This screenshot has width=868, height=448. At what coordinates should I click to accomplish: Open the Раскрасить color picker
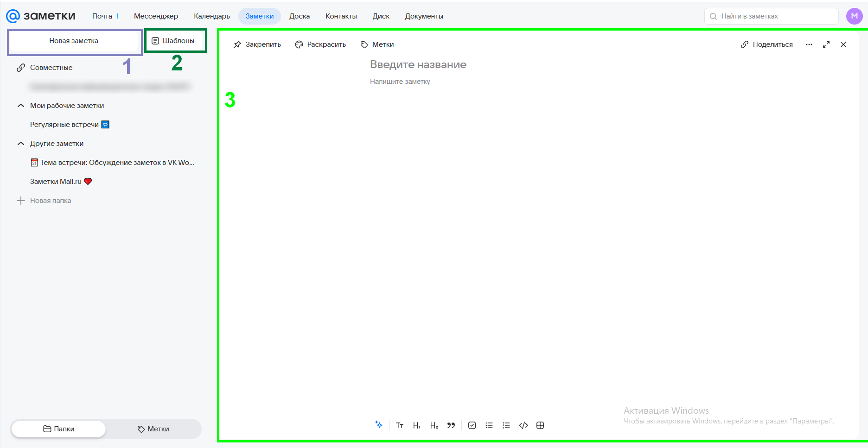tap(320, 44)
